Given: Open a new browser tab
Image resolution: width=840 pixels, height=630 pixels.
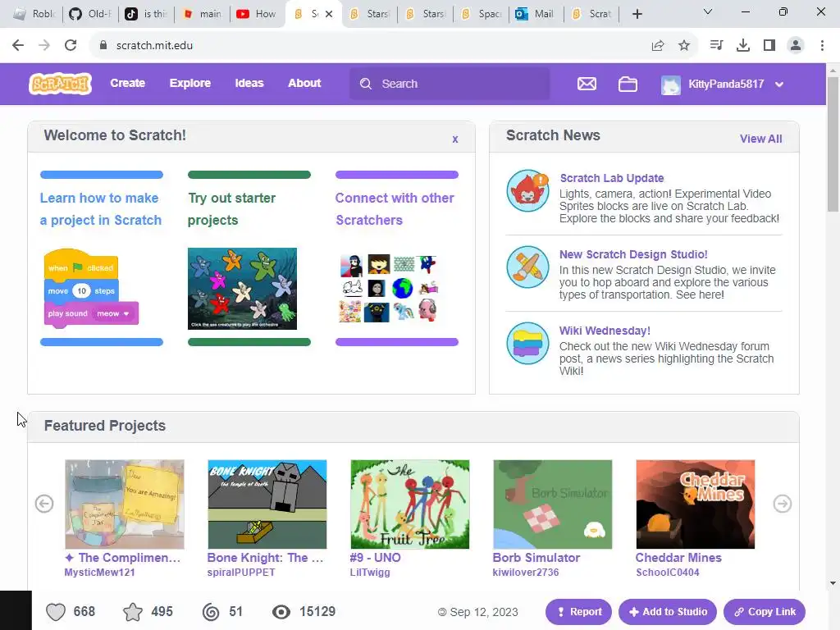Looking at the screenshot, I should click(637, 14).
